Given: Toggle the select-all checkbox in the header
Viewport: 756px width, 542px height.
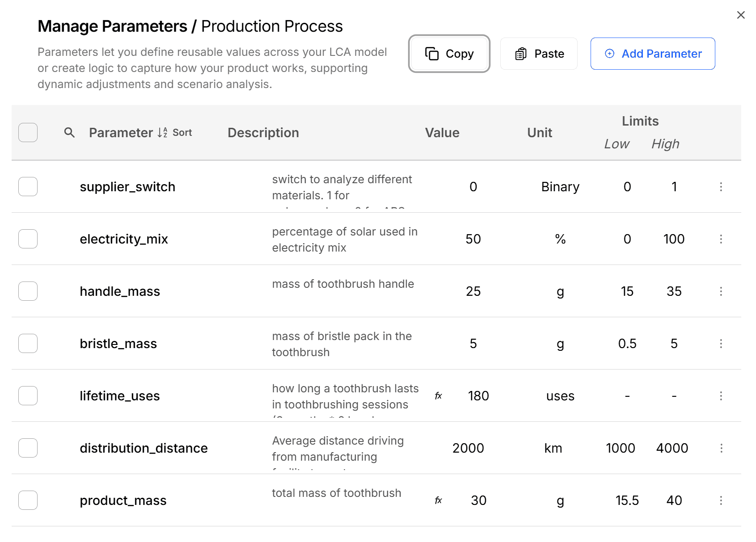Looking at the screenshot, I should click(x=28, y=133).
